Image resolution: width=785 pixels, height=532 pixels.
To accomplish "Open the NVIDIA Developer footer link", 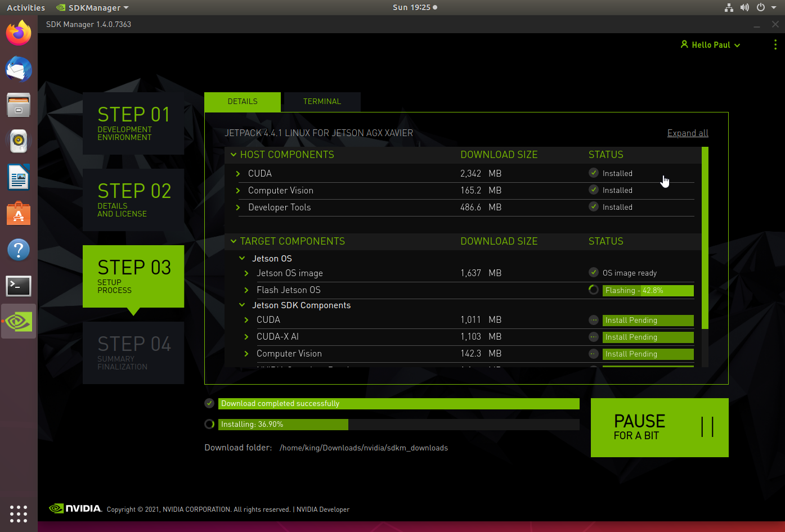I will (x=323, y=510).
